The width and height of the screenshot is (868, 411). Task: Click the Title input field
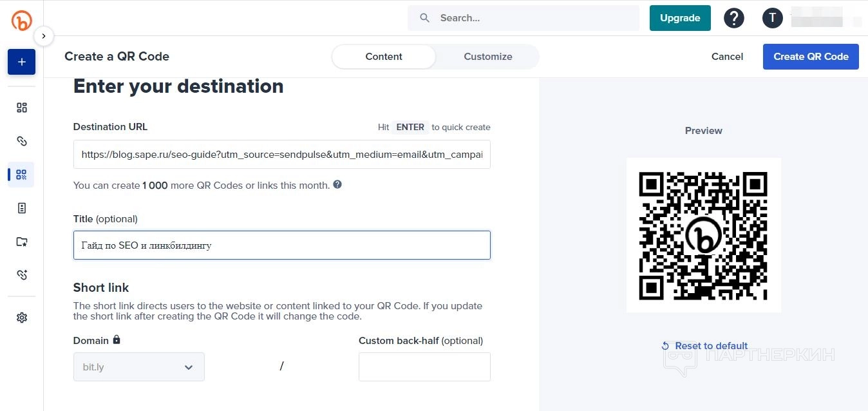pyautogui.click(x=282, y=245)
